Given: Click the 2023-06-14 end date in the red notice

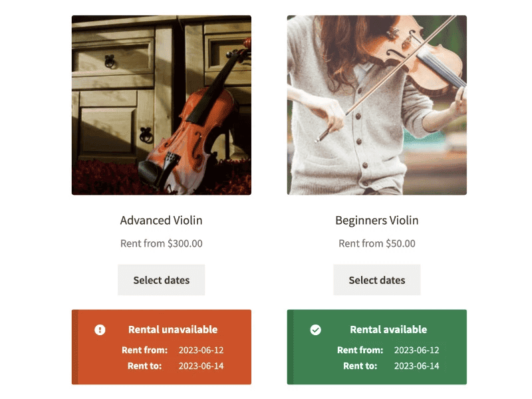Looking at the screenshot, I should tap(201, 366).
